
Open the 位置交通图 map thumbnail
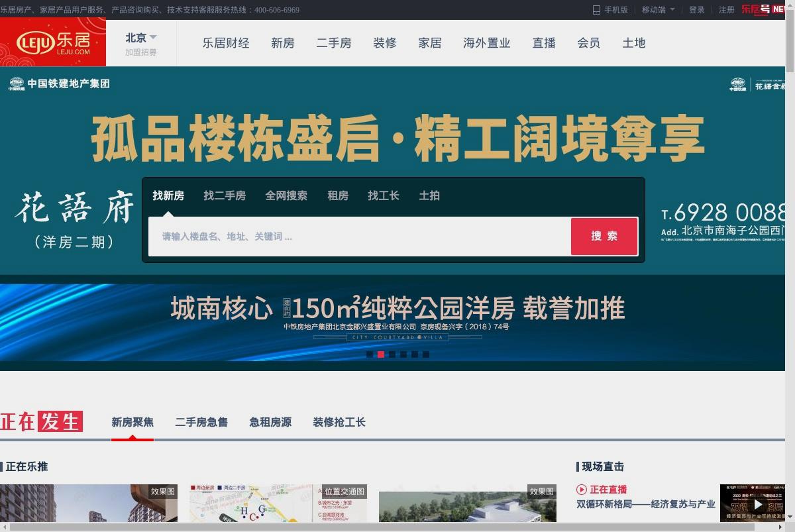(x=278, y=503)
